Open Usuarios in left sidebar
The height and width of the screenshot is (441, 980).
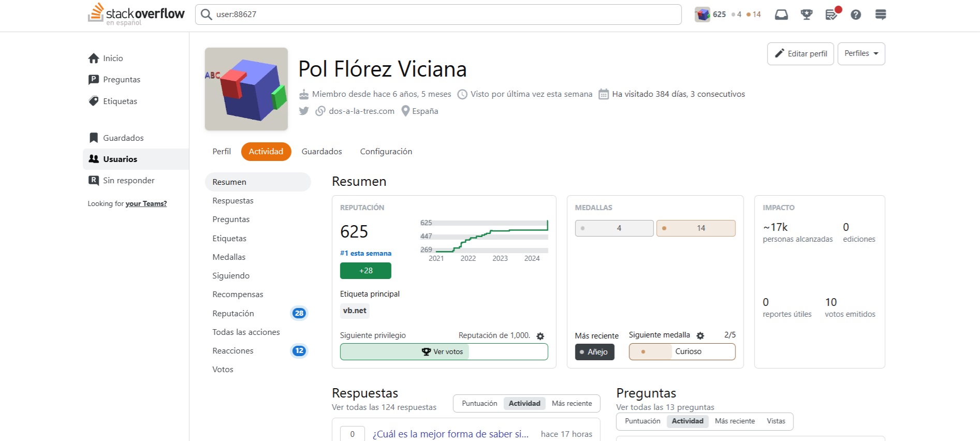point(136,159)
